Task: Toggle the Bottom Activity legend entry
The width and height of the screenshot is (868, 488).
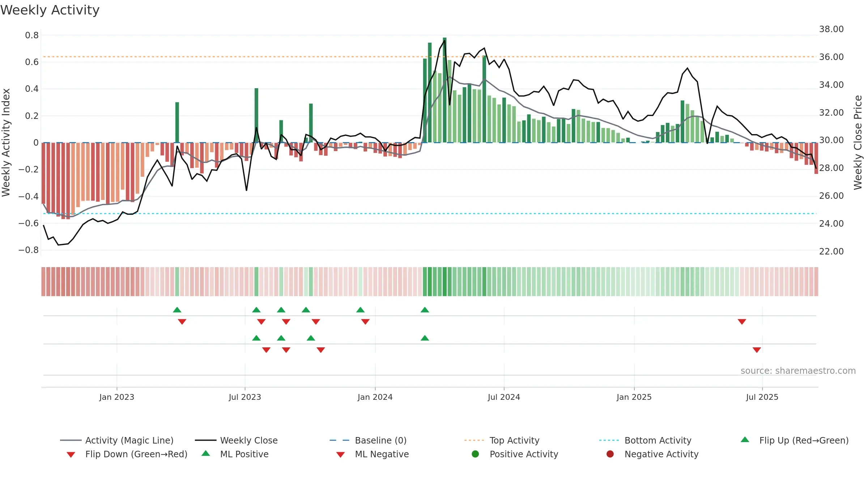Action: [645, 440]
